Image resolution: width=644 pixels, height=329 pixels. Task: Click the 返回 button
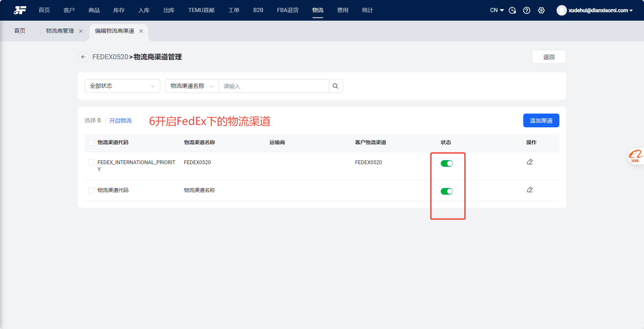click(x=549, y=57)
